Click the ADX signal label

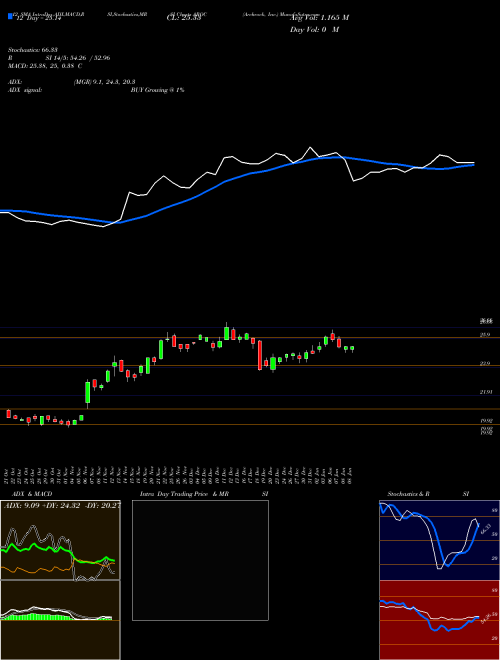[25, 90]
